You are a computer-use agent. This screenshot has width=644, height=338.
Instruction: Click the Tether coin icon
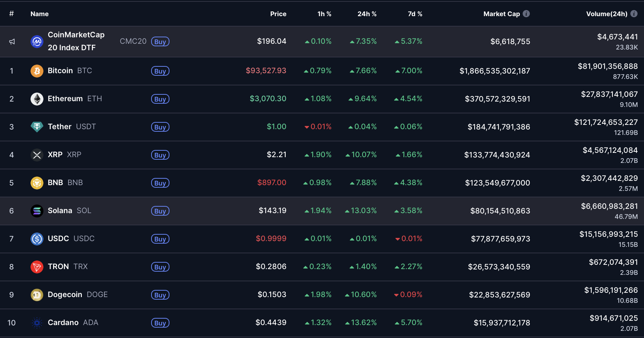coord(37,127)
